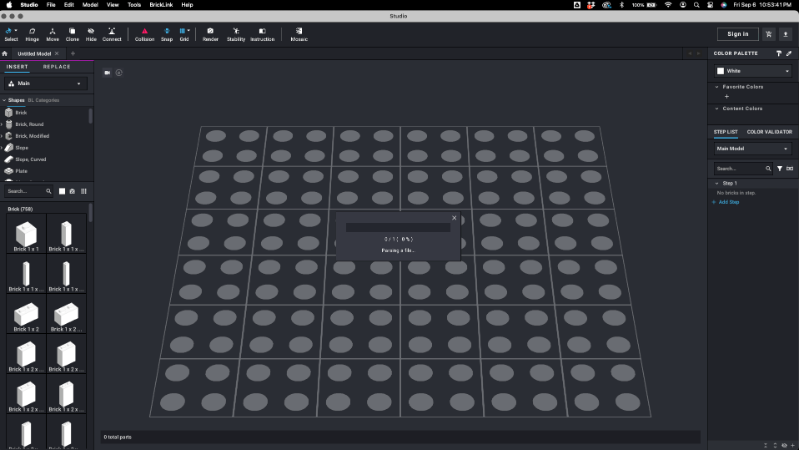Collapse the Favorite Colors section
Viewport: 799px width, 450px height.
click(x=716, y=87)
